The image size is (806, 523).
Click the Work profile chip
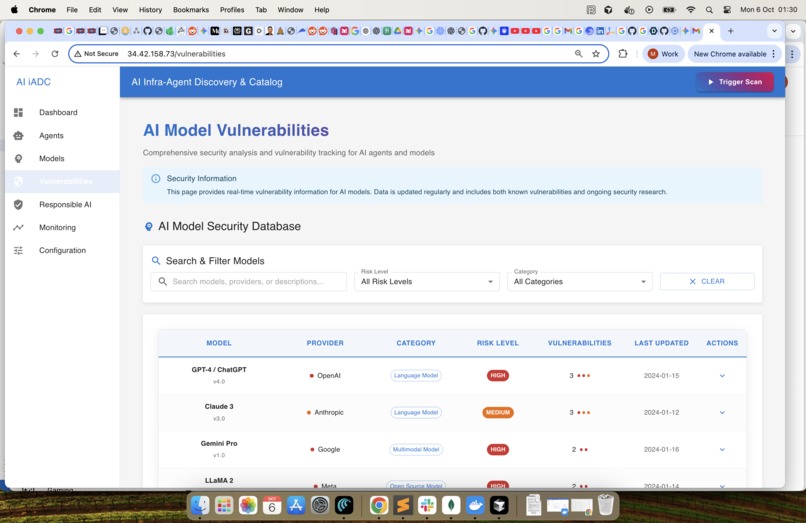[663, 53]
